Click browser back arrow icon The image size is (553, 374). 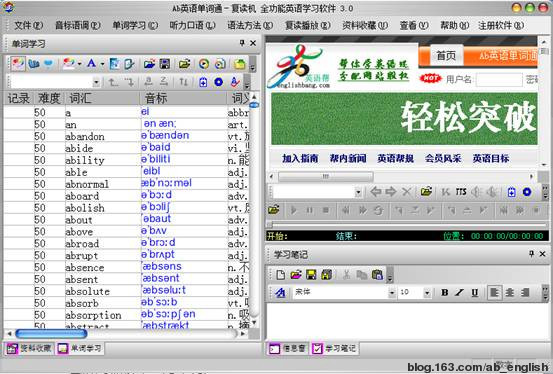click(376, 192)
